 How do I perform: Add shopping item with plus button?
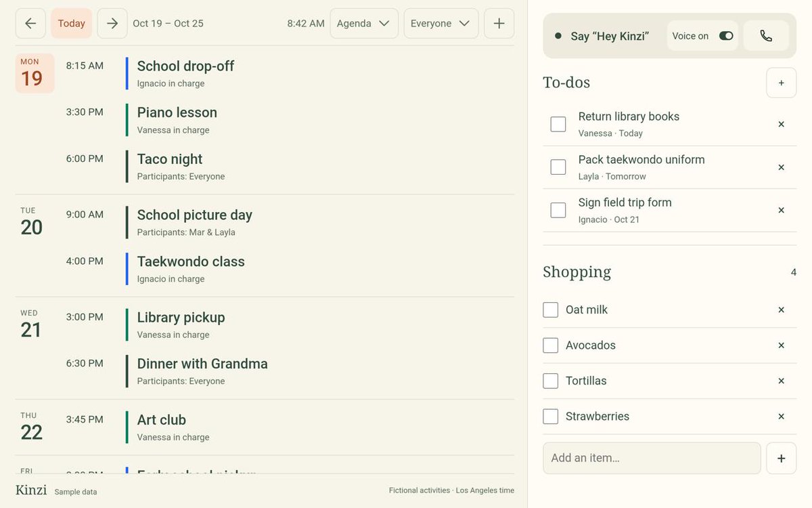pos(781,458)
